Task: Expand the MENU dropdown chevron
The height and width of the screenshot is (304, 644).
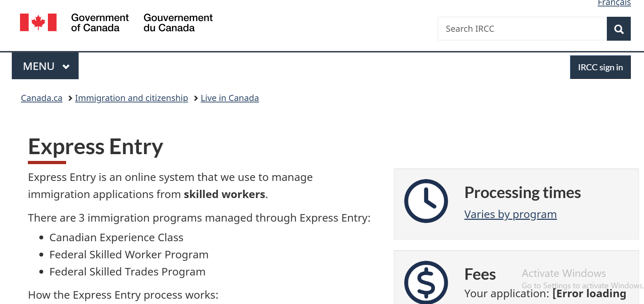Action: (x=66, y=67)
